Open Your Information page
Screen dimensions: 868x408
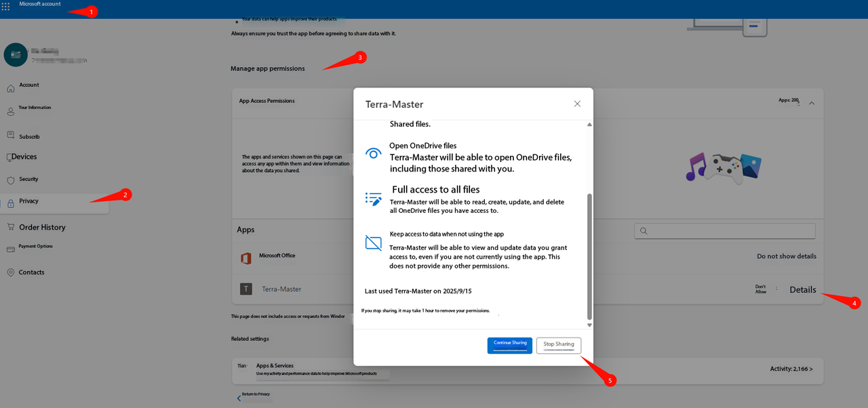[x=35, y=107]
